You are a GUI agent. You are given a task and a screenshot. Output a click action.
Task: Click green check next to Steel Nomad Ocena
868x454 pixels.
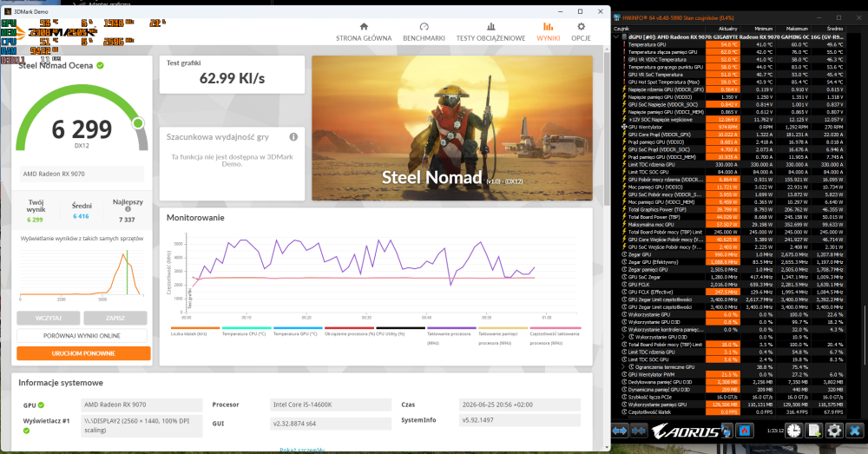tap(100, 65)
